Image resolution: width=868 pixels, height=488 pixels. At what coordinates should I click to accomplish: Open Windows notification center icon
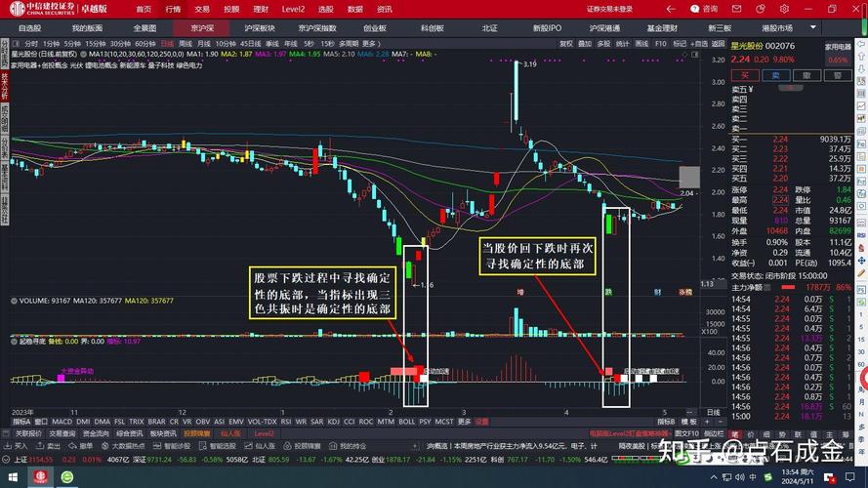[850, 477]
